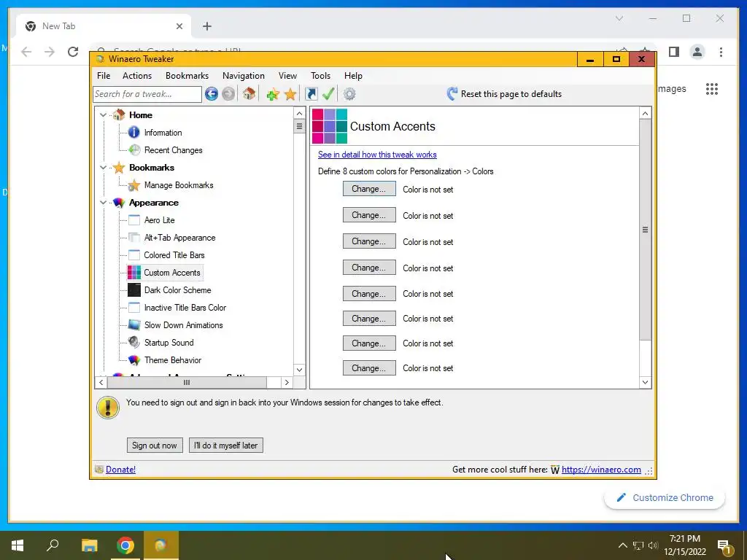
Task: Click the green checkmark apply icon
Action: coord(328,93)
